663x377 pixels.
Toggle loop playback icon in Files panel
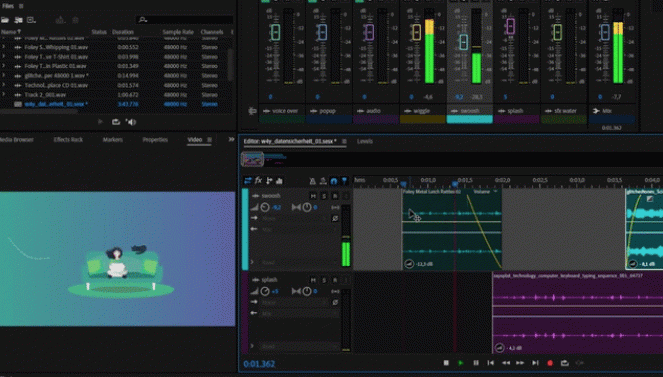[115, 122]
